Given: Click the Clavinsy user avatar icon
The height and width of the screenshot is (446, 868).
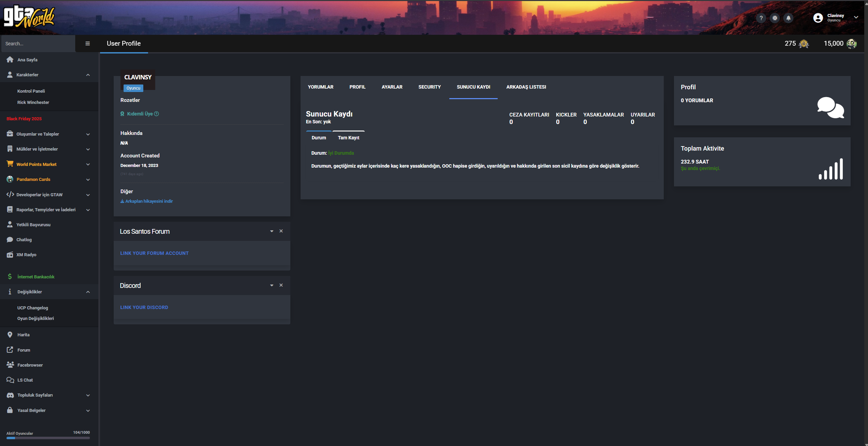Looking at the screenshot, I should pos(818,18).
